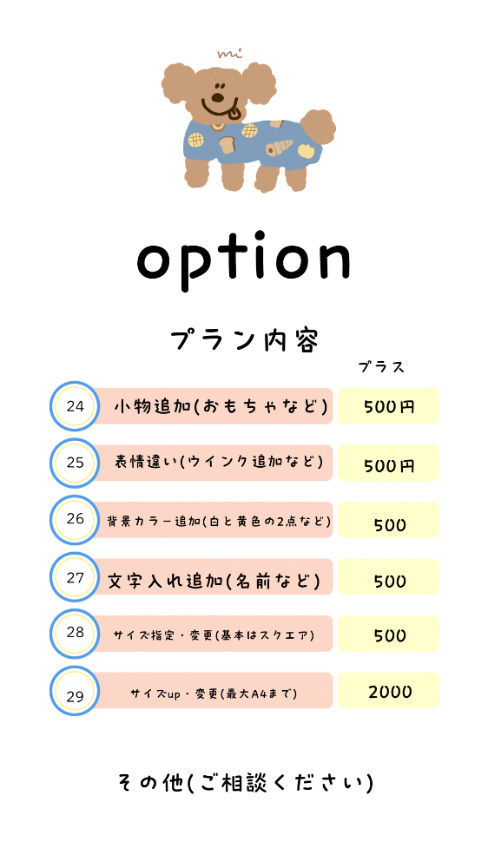The height and width of the screenshot is (868, 488).
Task: Choose the 文字入れ追加(名前など) option bar
Action: pos(215,577)
